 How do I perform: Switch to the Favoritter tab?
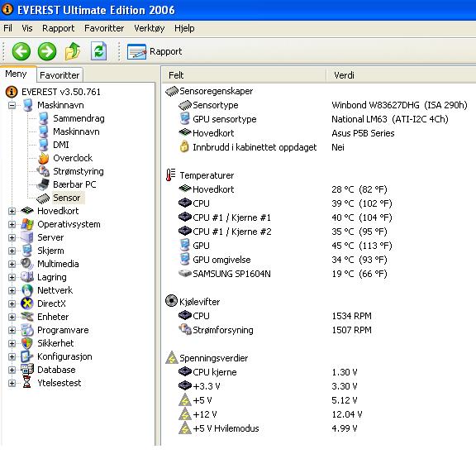click(x=59, y=75)
